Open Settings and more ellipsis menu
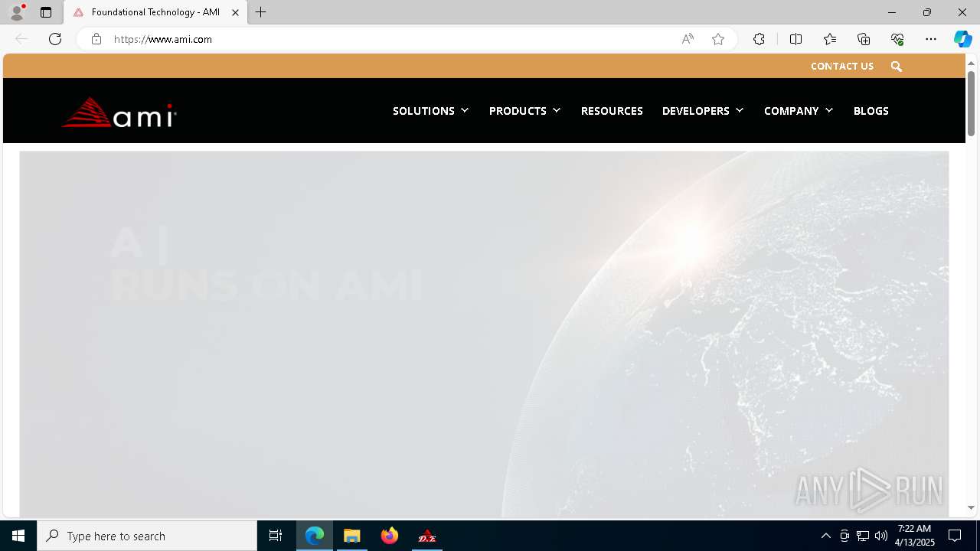 931,39
